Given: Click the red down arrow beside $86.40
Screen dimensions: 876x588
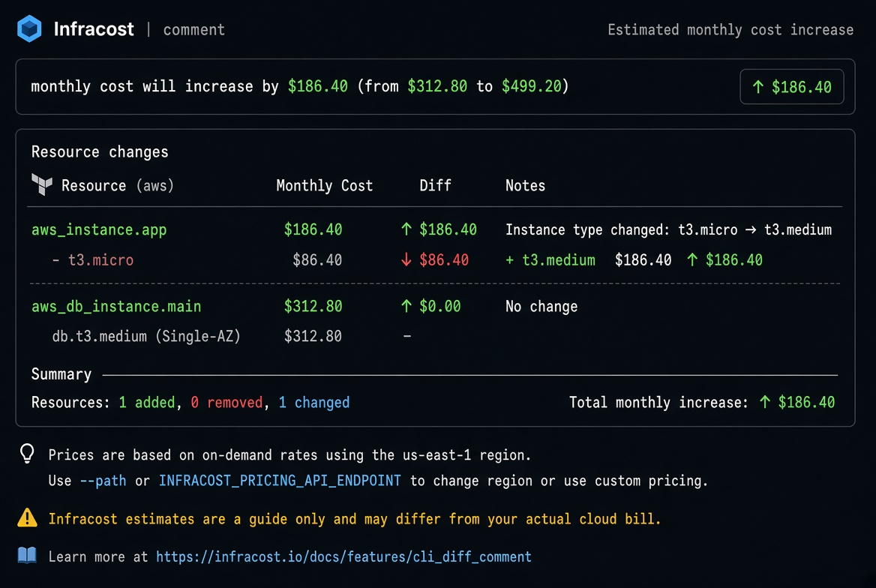Looking at the screenshot, I should 406,259.
